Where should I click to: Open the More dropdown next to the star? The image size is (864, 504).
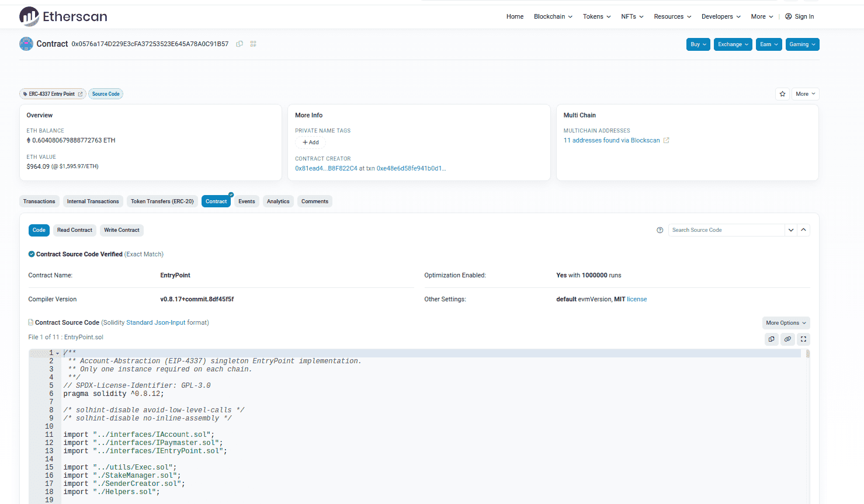806,94
